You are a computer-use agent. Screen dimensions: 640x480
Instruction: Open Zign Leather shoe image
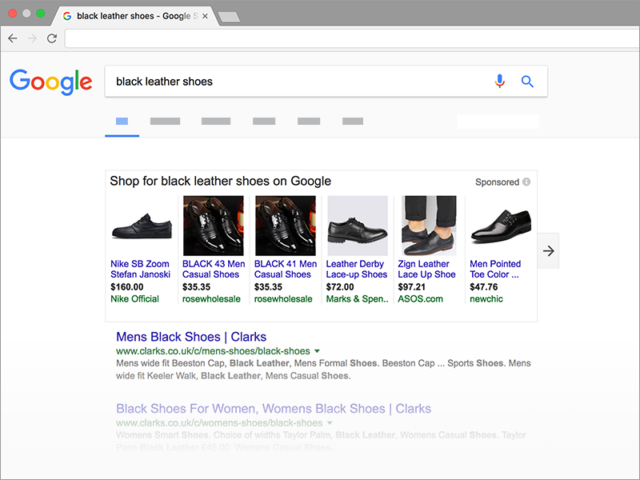coord(429,226)
